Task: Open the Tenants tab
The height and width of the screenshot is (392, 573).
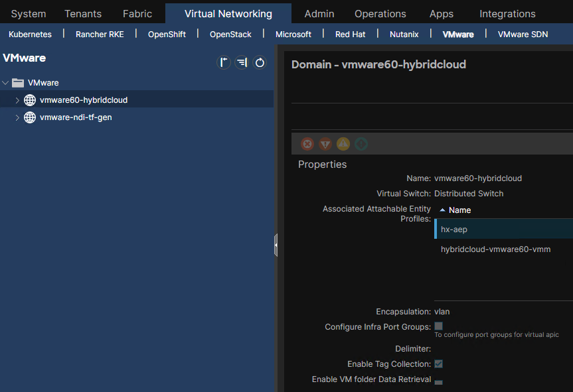Action: pyautogui.click(x=83, y=14)
